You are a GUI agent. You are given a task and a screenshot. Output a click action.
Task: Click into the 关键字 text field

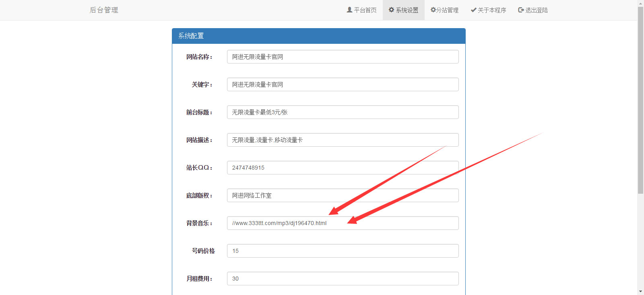pos(343,84)
